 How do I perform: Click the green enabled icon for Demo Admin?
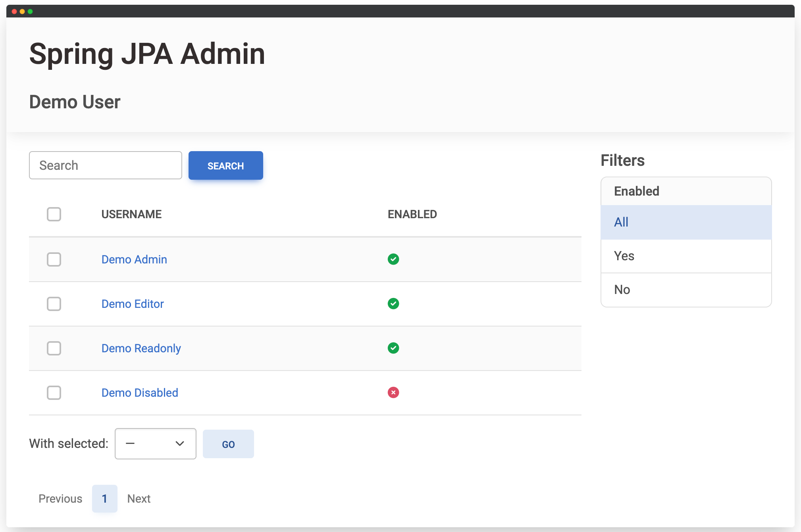tap(393, 259)
